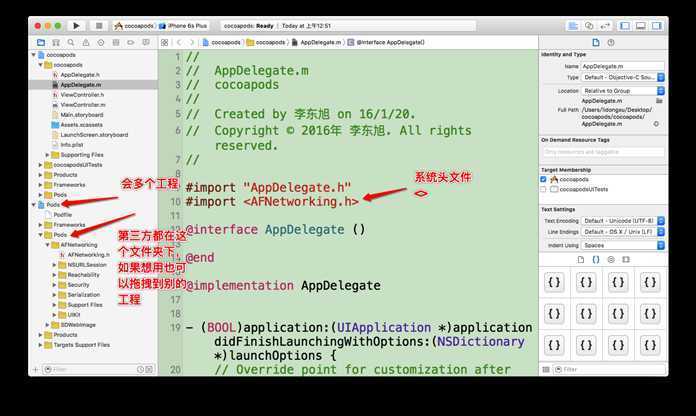Select AppDelegate.m in jump bar
Image resolution: width=696 pixels, height=416 pixels.
316,43
